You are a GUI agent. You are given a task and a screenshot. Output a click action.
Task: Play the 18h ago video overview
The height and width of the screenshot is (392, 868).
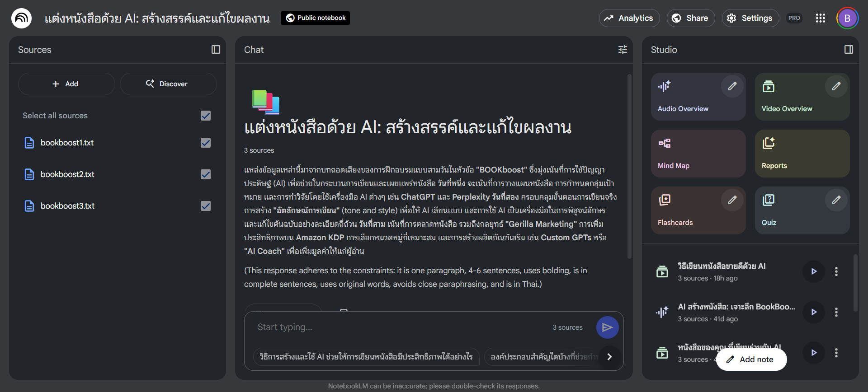tap(814, 271)
